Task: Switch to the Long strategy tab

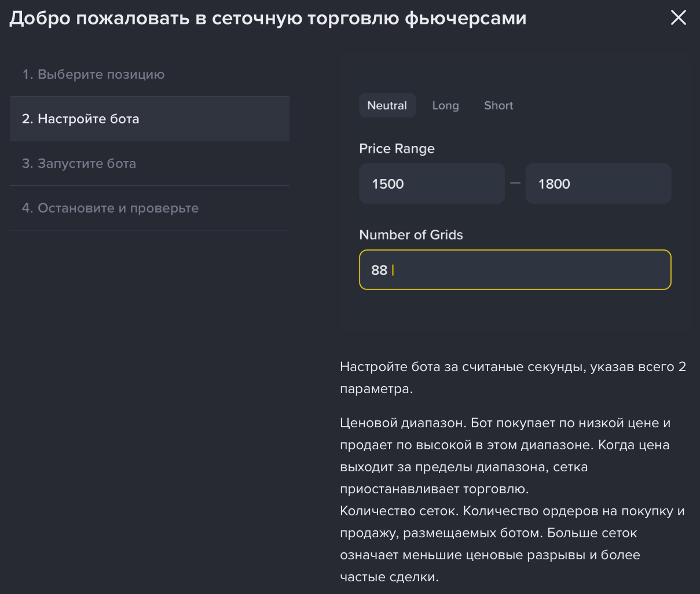Action: pyautogui.click(x=445, y=105)
